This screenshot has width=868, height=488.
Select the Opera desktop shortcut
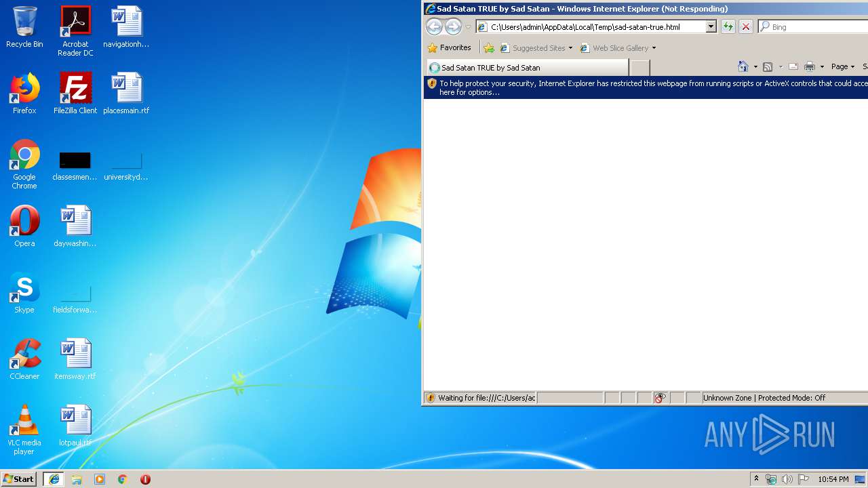click(x=24, y=226)
